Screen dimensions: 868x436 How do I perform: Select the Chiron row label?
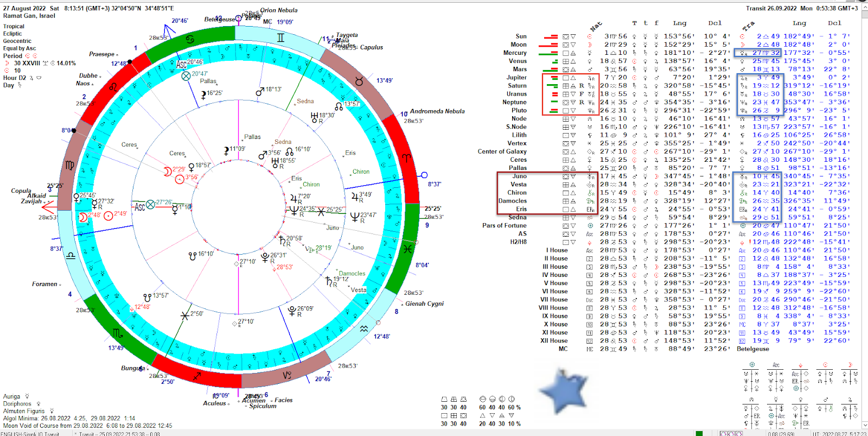[x=516, y=193]
